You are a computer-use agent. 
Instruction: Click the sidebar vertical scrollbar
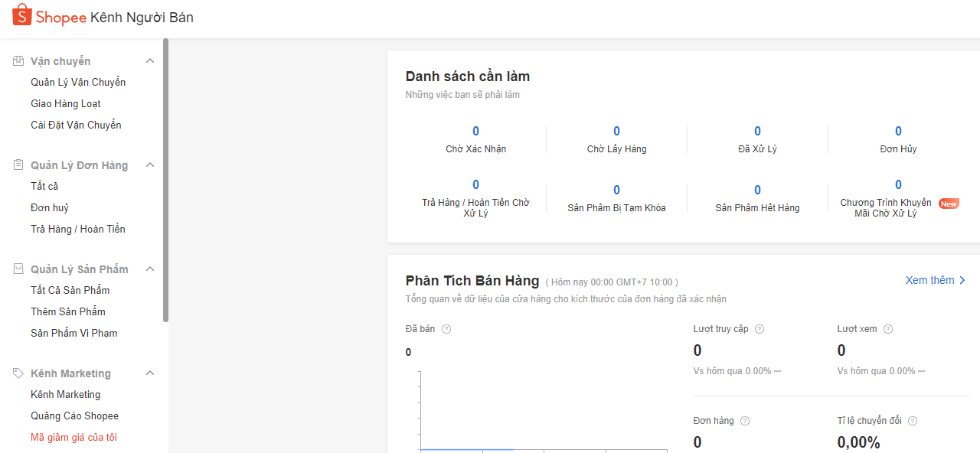click(165, 180)
